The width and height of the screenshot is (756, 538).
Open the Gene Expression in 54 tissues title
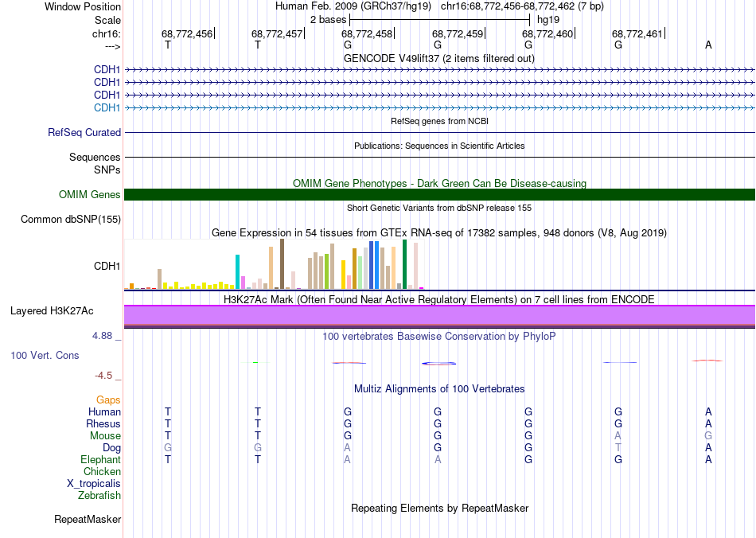(x=439, y=233)
